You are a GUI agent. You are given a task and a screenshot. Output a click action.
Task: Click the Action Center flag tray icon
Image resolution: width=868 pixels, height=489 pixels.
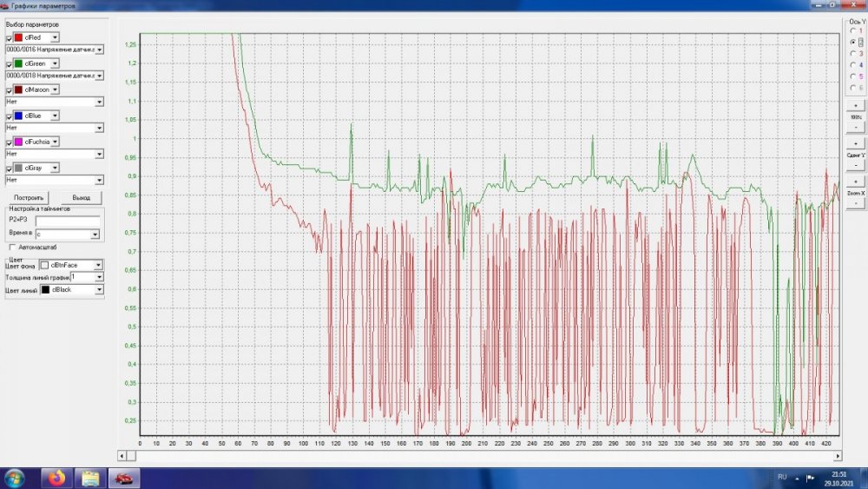tap(810, 478)
